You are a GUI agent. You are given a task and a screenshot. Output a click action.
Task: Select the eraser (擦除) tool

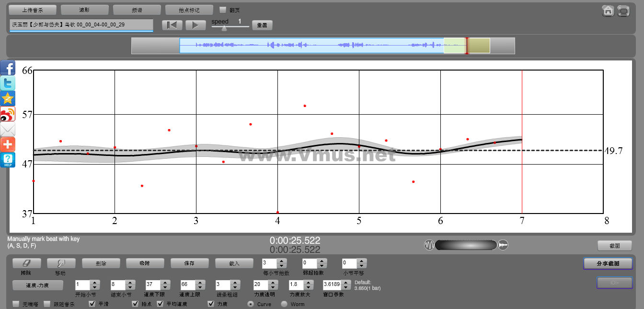pos(26,263)
